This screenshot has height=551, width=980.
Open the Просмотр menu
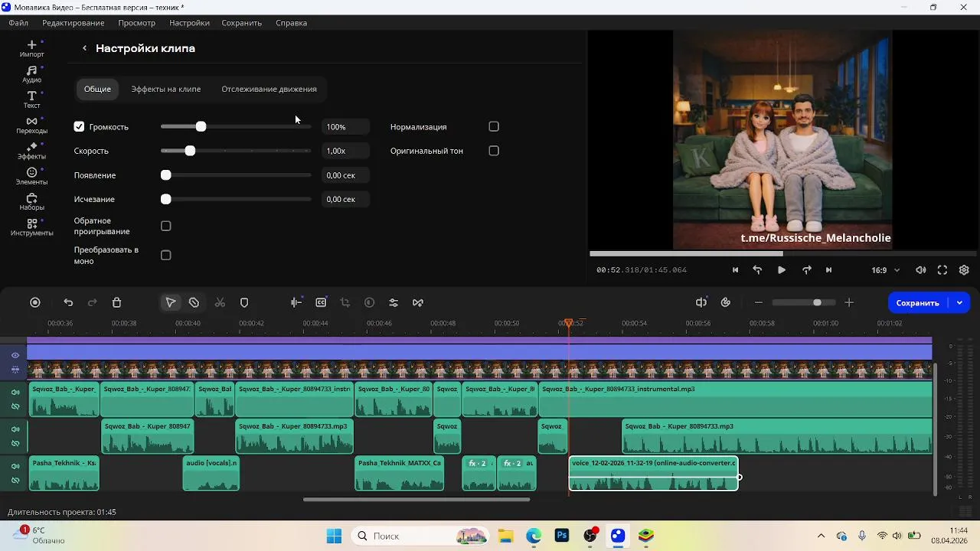pyautogui.click(x=137, y=23)
